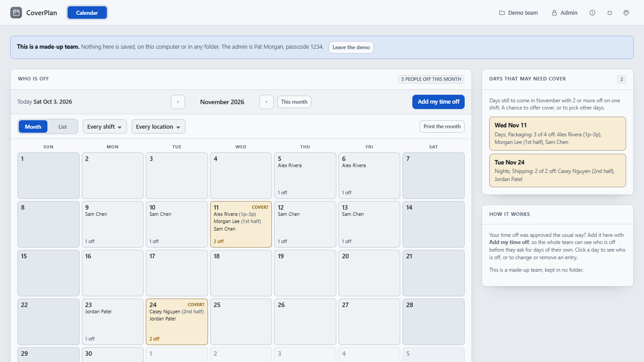
Task: Go to the previous month with left chevron
Action: 178,102
